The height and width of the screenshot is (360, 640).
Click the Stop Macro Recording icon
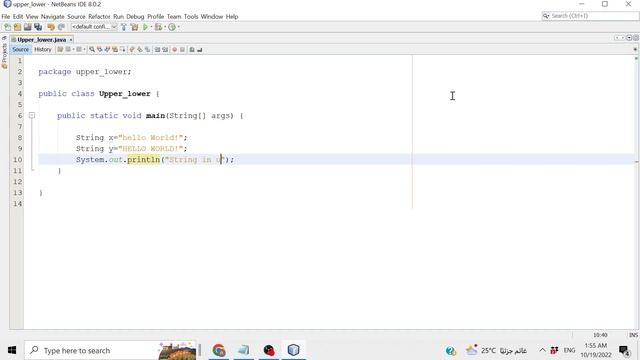[x=182, y=49]
